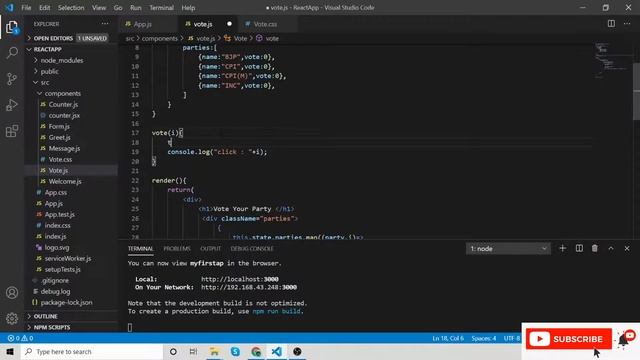
Task: Switch to the Output panel tab
Action: click(211, 248)
